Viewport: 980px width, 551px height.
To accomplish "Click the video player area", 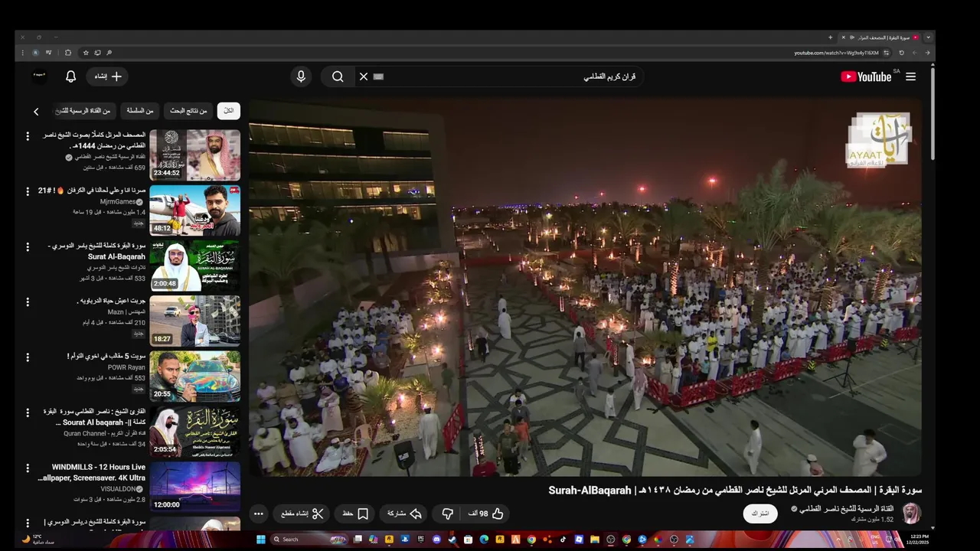I will 586,287.
